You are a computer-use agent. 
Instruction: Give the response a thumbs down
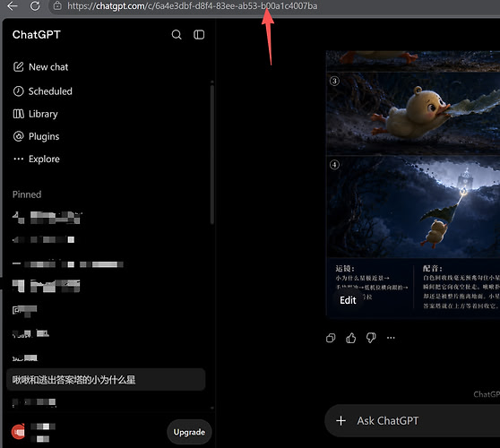[371, 338]
